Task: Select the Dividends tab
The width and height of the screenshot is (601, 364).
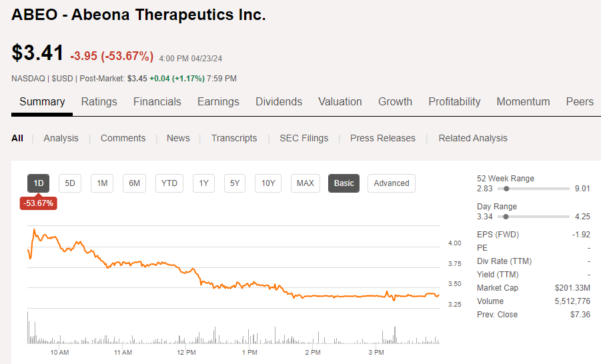Action: [278, 101]
